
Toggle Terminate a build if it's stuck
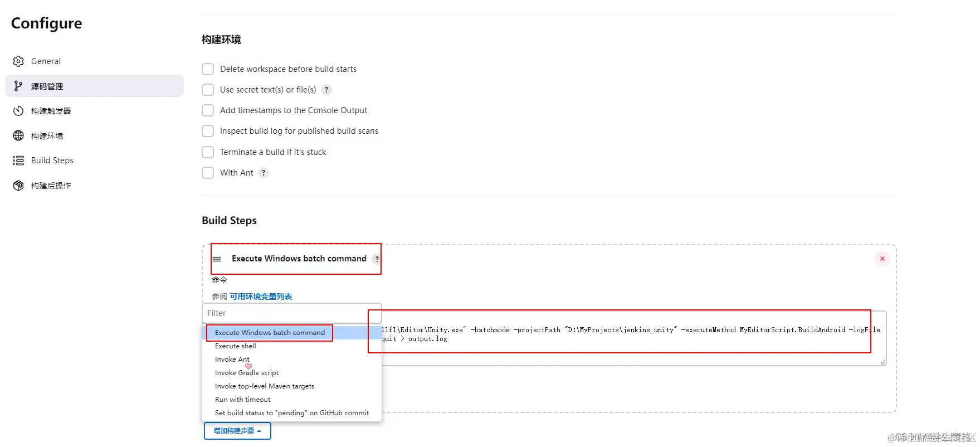point(208,152)
